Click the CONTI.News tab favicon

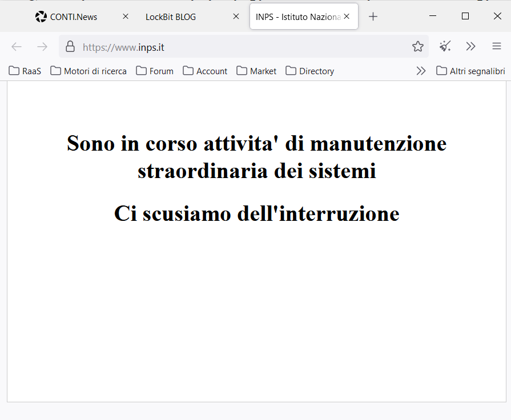coord(41,17)
